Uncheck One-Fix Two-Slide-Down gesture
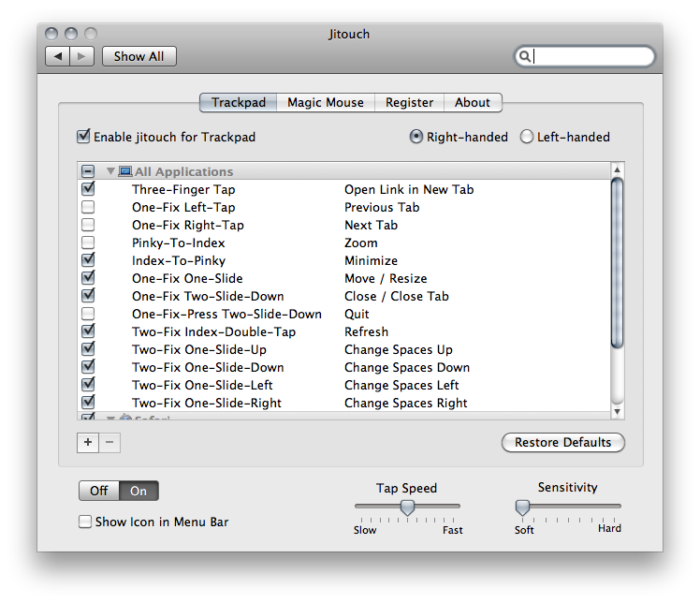This screenshot has height=603, width=700. [88, 295]
